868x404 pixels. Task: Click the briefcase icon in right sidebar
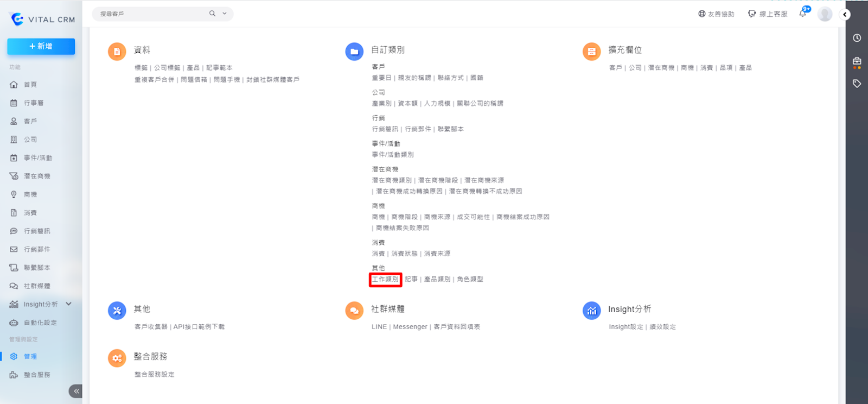(857, 62)
